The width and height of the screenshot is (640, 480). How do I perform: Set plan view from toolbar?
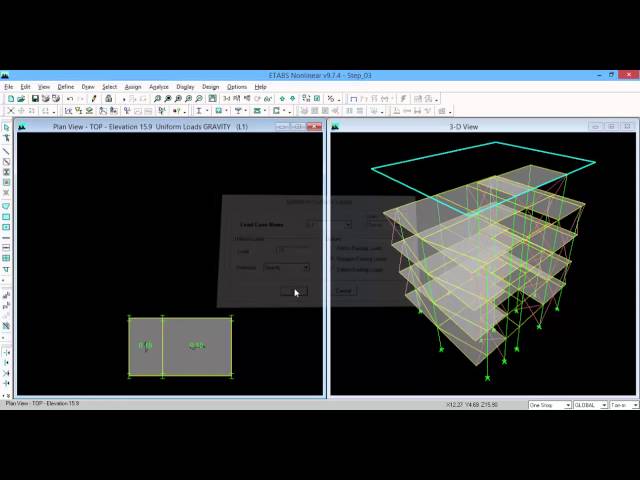tap(237, 99)
